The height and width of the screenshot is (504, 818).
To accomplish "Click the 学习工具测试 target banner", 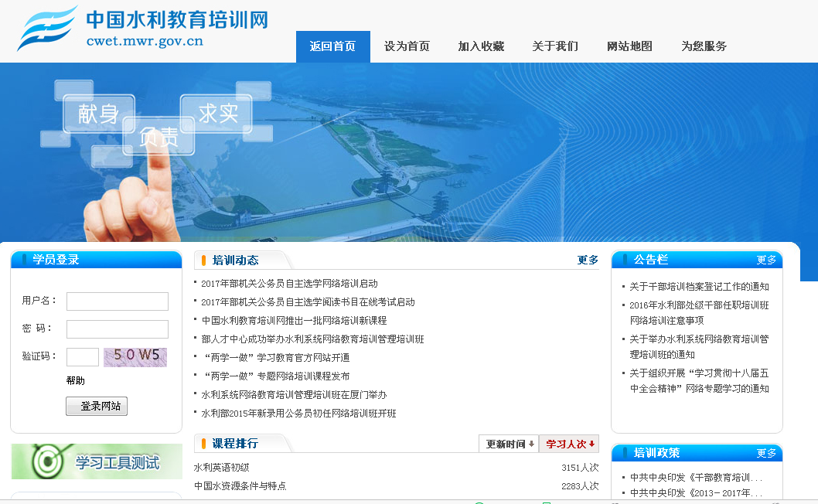I will click(97, 461).
